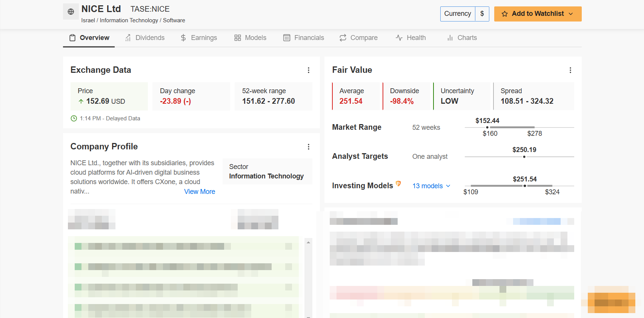
Task: Click the 1:14 PM - Delayed Data text
Action: [110, 118]
